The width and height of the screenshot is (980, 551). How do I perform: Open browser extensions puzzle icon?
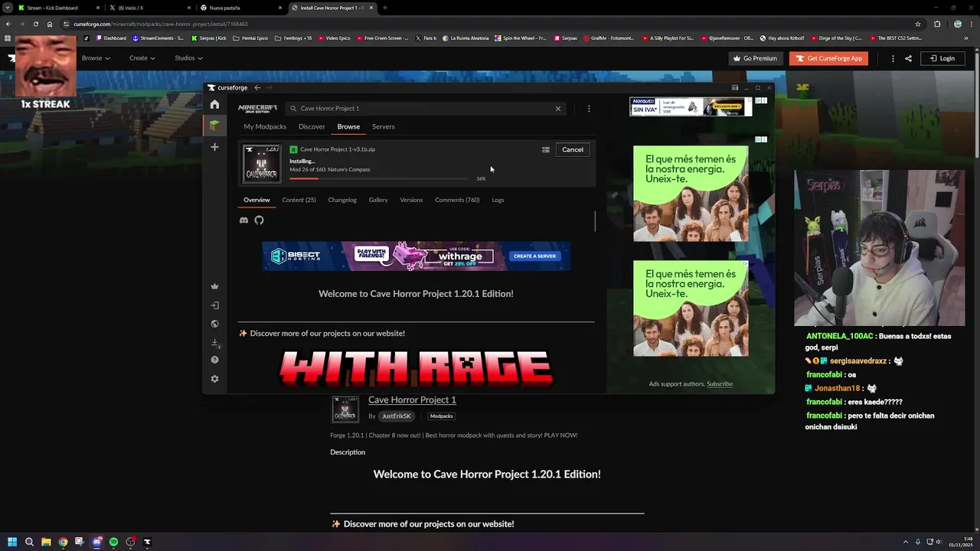click(x=936, y=24)
